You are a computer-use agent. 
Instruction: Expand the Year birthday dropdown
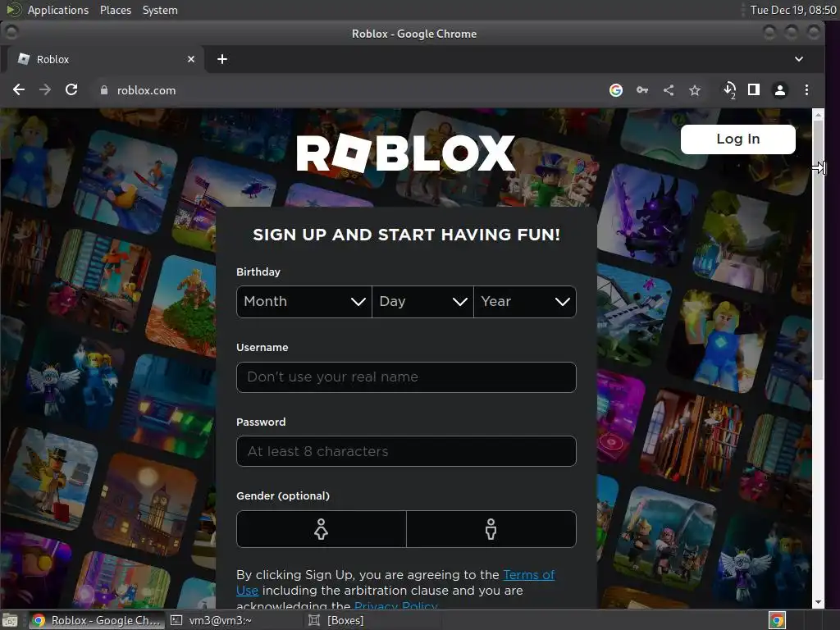point(525,302)
